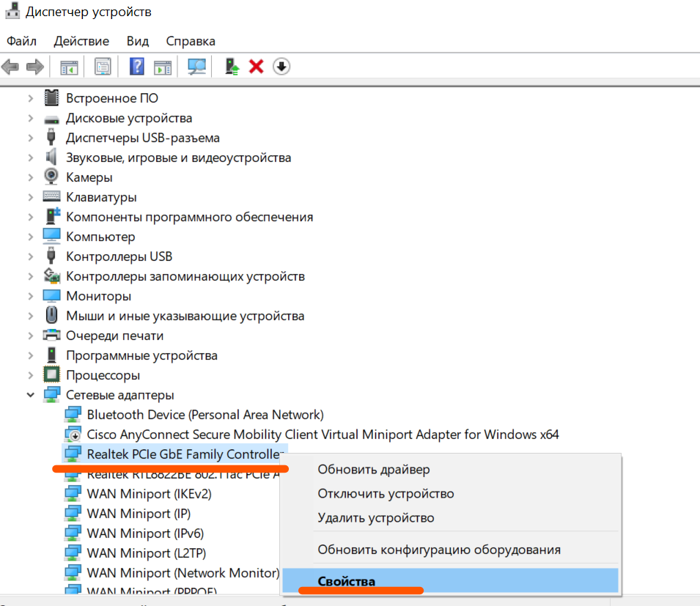The height and width of the screenshot is (606, 700).
Task: Click the Cisco AnyConnect adapter icon
Action: tap(73, 434)
